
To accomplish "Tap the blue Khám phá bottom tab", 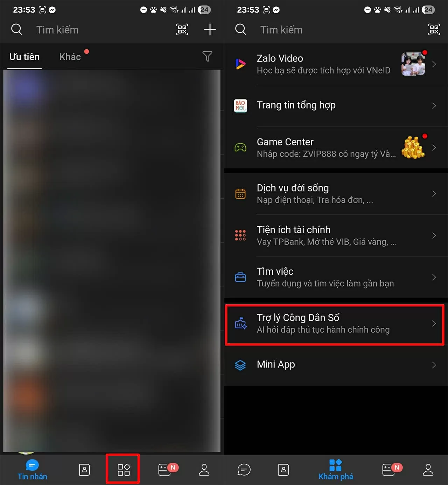I will (x=336, y=470).
